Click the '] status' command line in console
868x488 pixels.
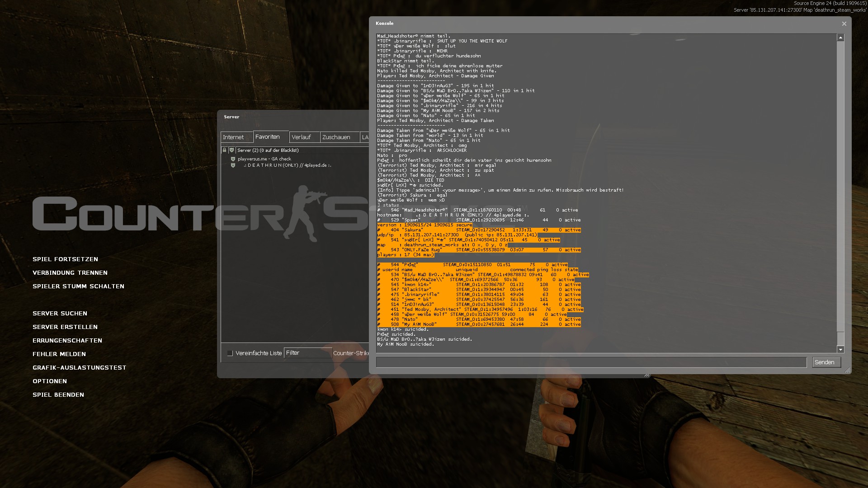click(x=388, y=205)
